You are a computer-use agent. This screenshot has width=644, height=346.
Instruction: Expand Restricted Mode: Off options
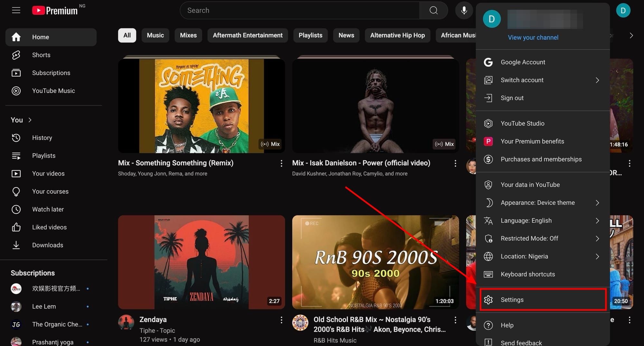point(543,238)
